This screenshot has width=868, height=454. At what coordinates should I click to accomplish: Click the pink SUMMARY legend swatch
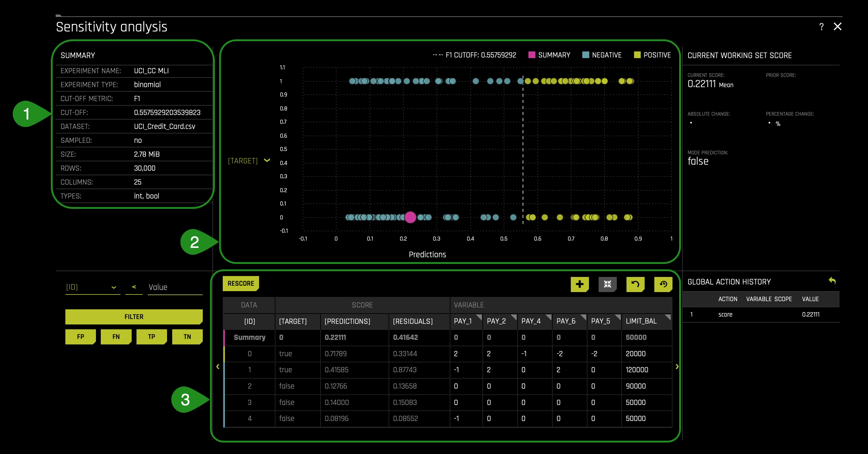pos(532,55)
